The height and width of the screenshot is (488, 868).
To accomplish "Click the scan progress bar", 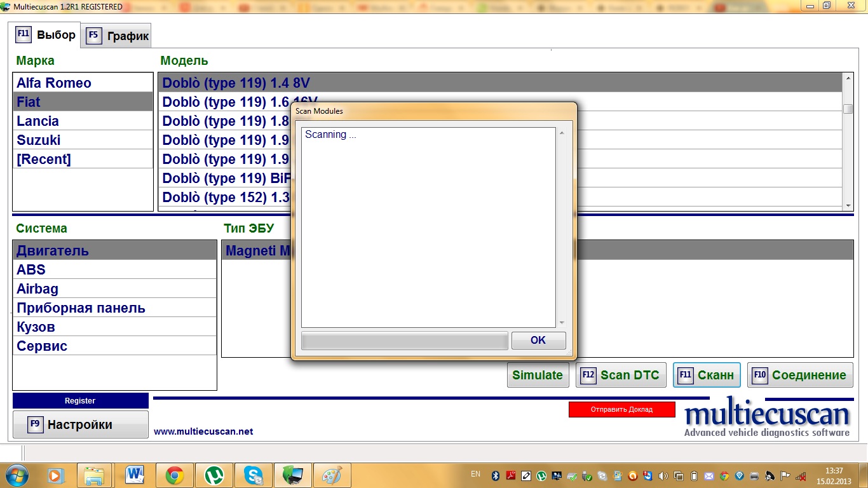I will click(404, 341).
